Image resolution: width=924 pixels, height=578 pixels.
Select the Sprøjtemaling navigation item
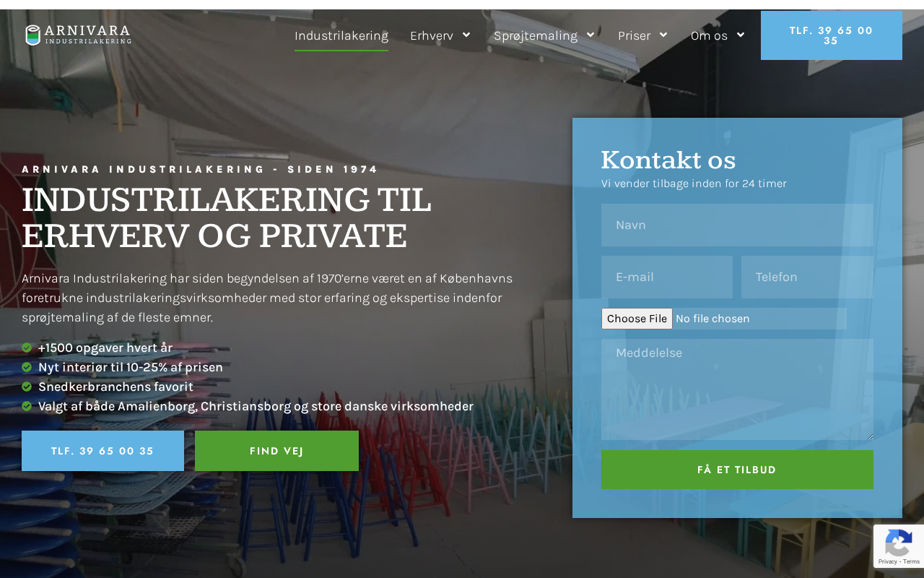pos(536,35)
